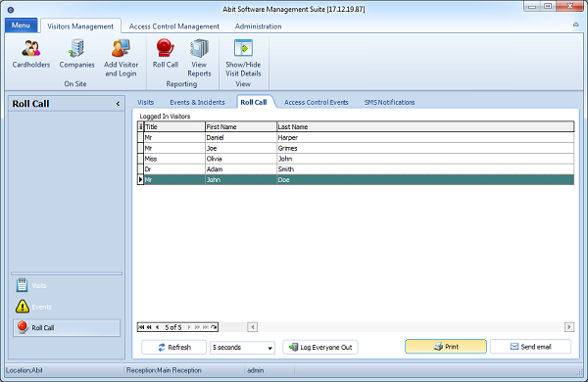This screenshot has height=382, width=588.
Task: Click the Location:Abit status bar entry
Action: click(24, 370)
